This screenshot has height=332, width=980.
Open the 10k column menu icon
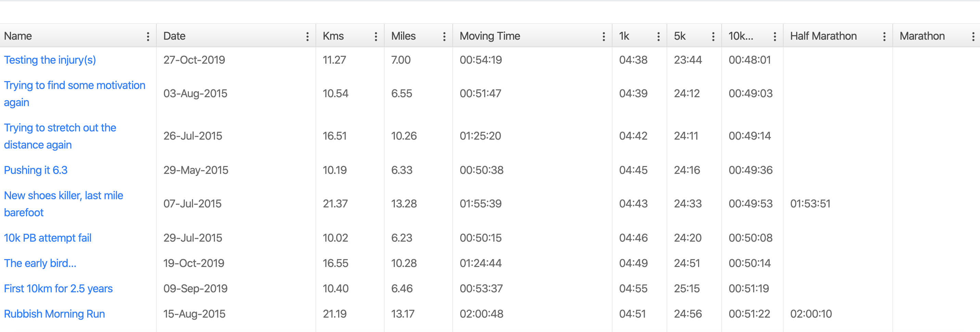pos(775,37)
